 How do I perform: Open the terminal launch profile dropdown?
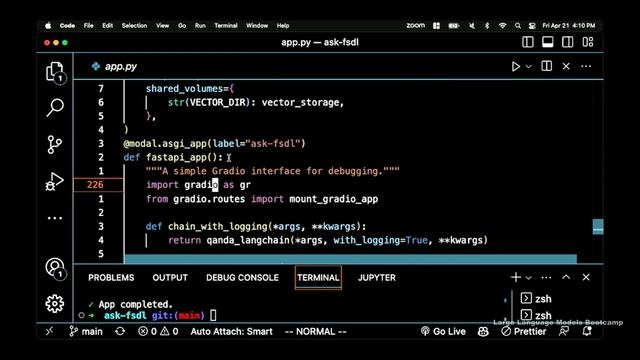(x=529, y=278)
